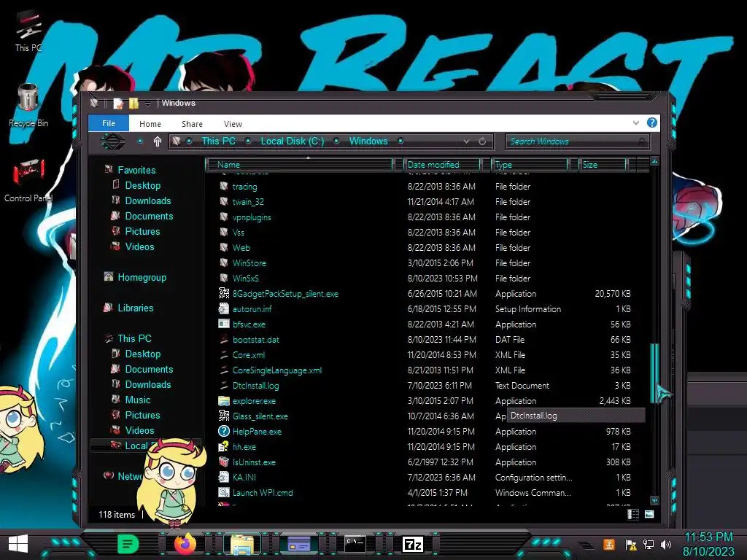Open the File ribbon tab

109,123
